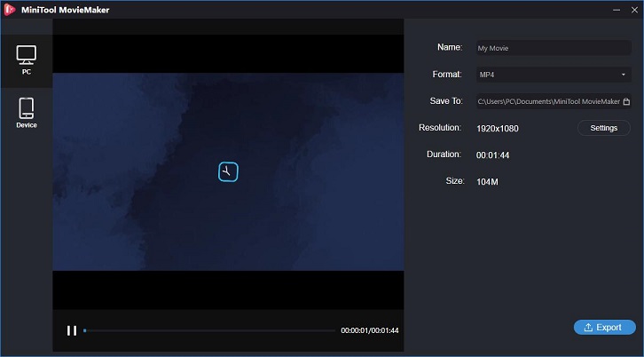Select the PC export monitor icon
644x357 pixels.
27,55
